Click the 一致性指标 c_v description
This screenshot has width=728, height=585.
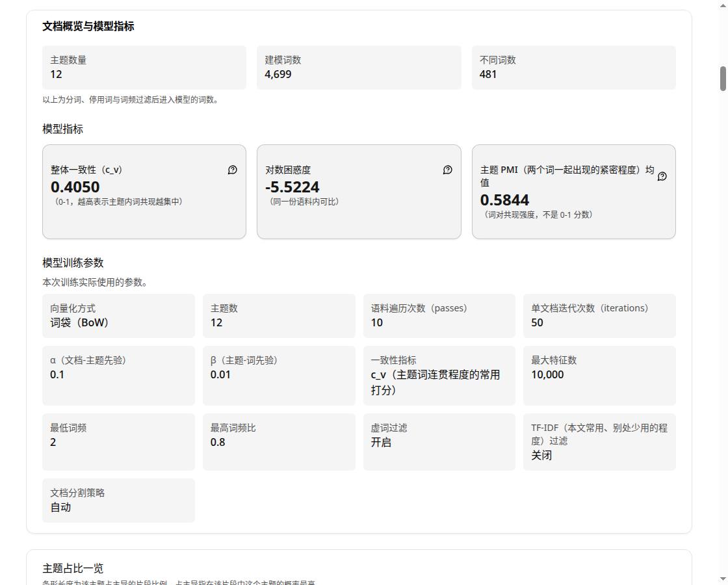(x=435, y=382)
